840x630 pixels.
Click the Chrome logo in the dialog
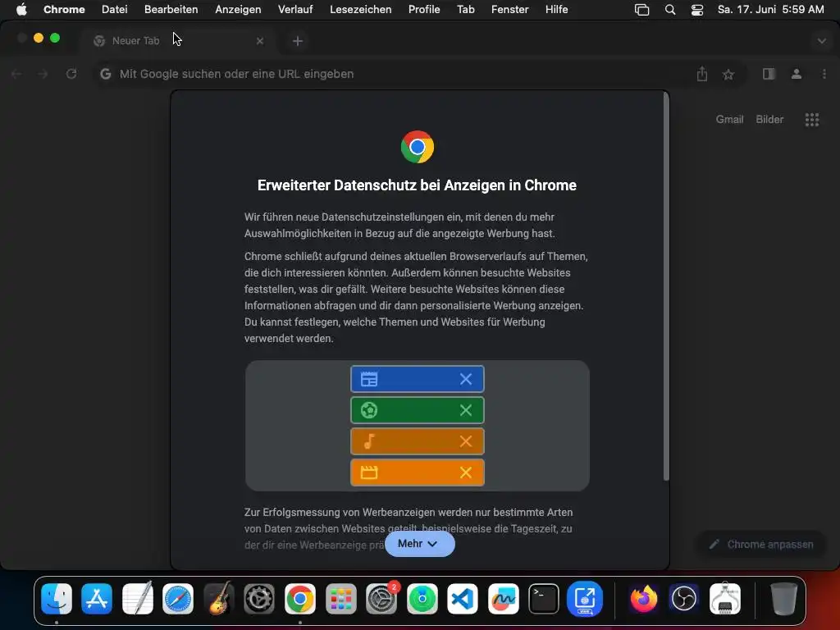(x=418, y=147)
